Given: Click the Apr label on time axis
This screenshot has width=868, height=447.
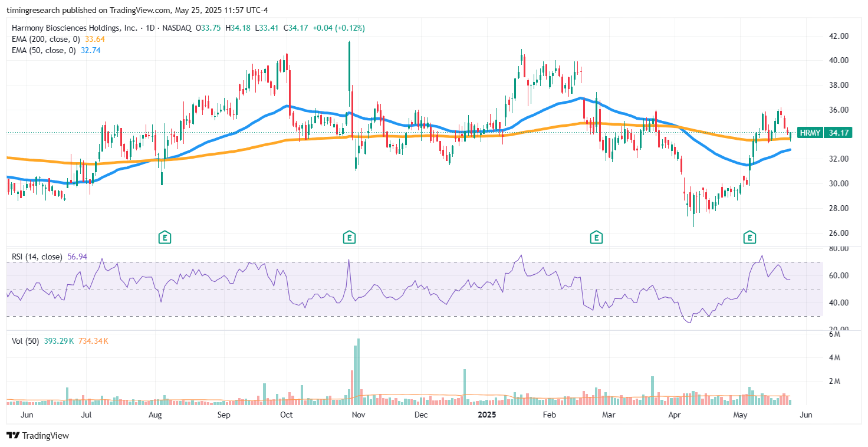Looking at the screenshot, I should [x=675, y=415].
